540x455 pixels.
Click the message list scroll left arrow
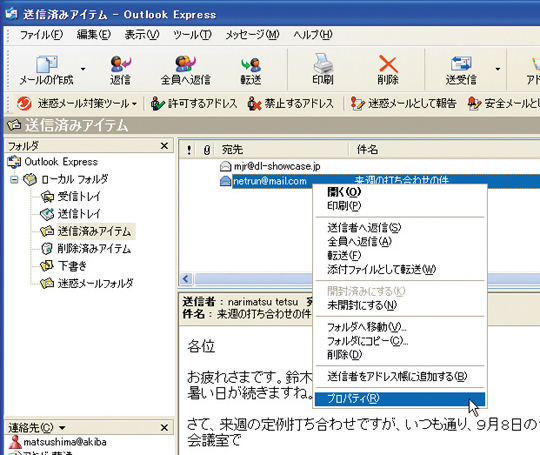(186, 279)
